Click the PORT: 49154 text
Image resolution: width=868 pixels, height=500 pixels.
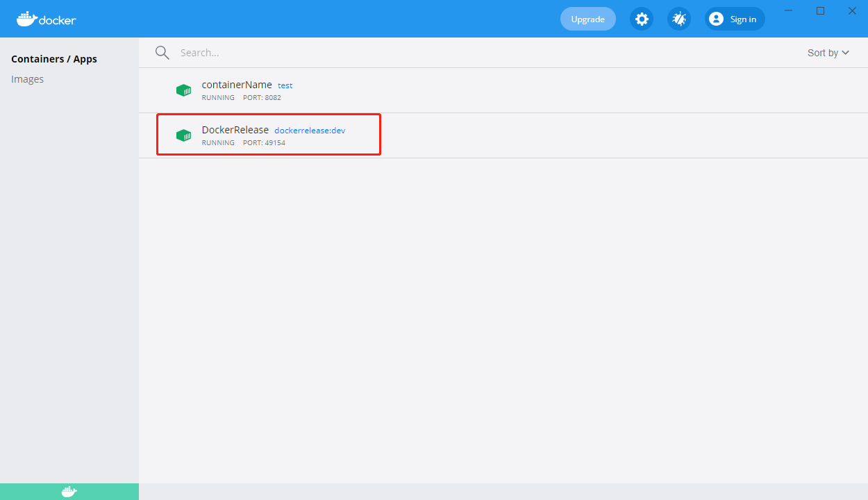click(x=264, y=143)
